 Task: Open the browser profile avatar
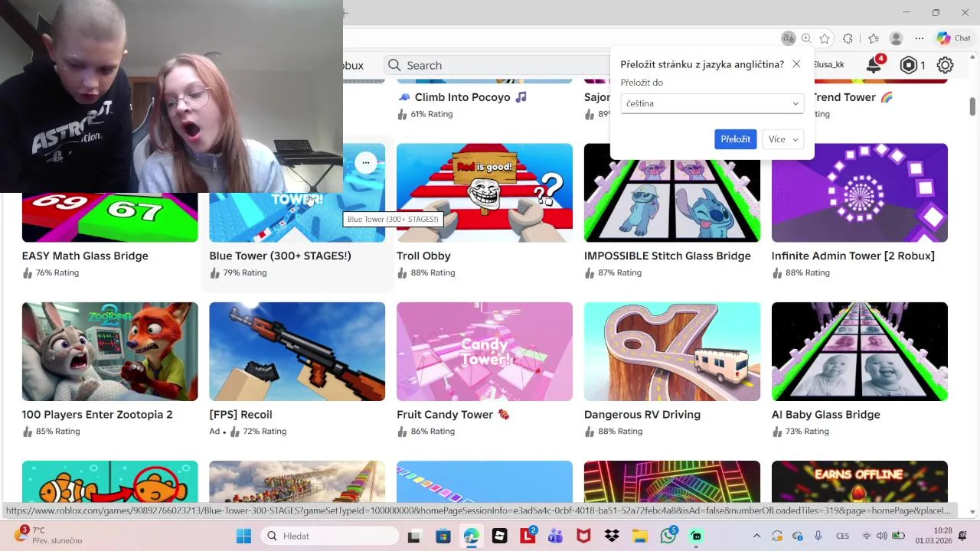coord(896,38)
